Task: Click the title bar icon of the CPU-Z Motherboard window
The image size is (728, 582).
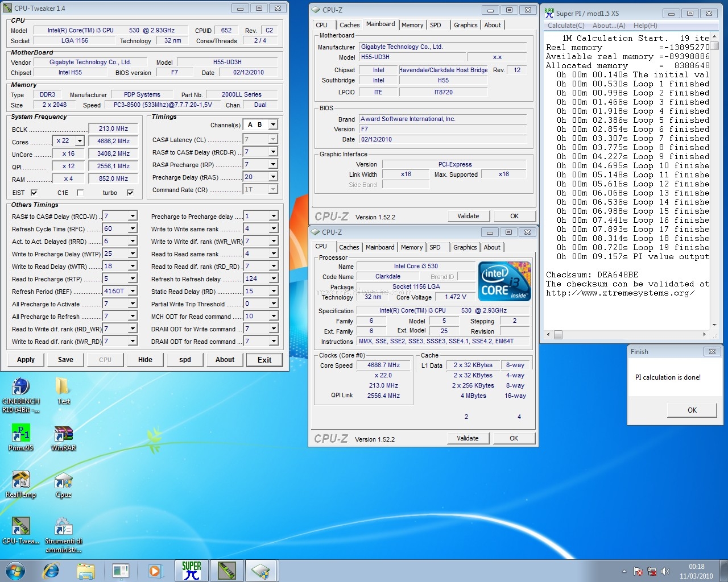Action: coord(316,10)
